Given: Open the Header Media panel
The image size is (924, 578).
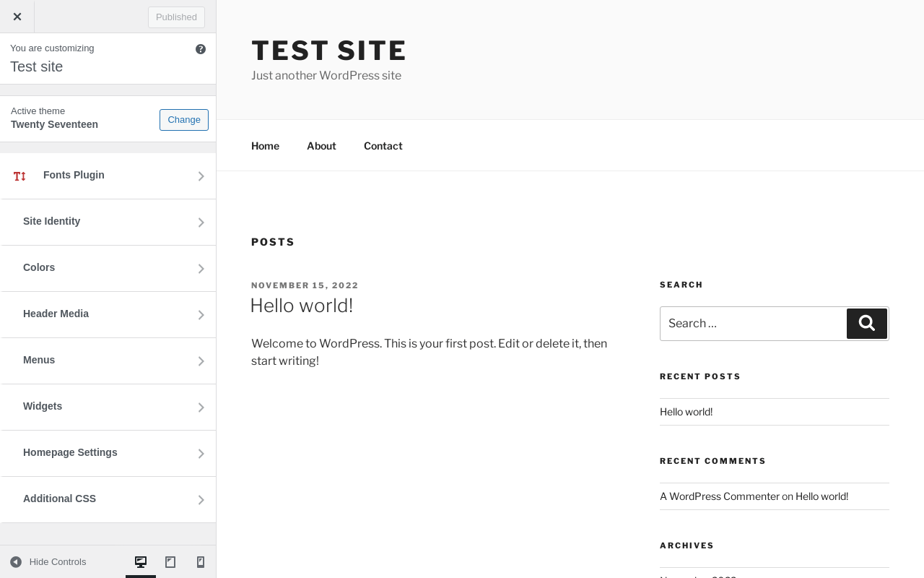Looking at the screenshot, I should (x=108, y=314).
